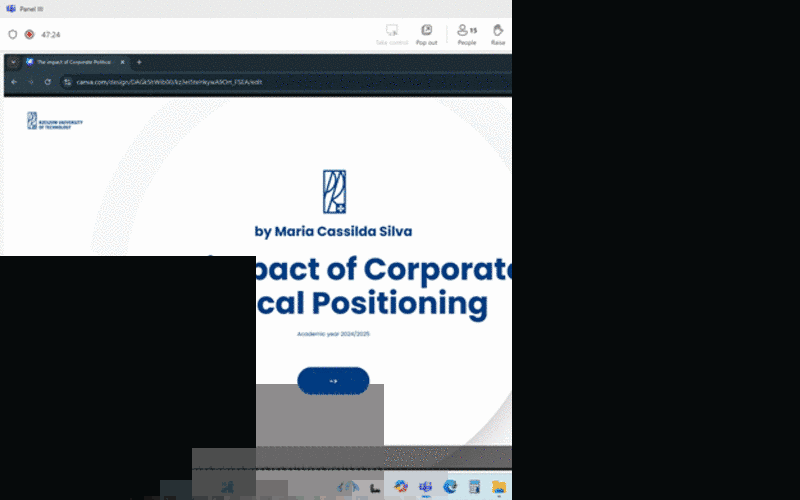Click the Take control button
The width and height of the screenshot is (800, 500).
click(x=391, y=35)
